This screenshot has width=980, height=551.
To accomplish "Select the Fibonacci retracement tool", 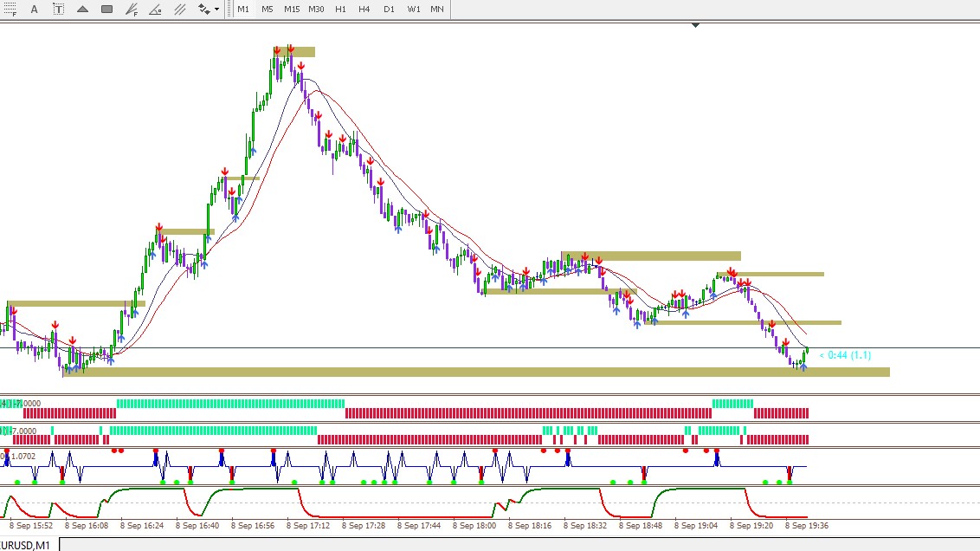I will [10, 9].
